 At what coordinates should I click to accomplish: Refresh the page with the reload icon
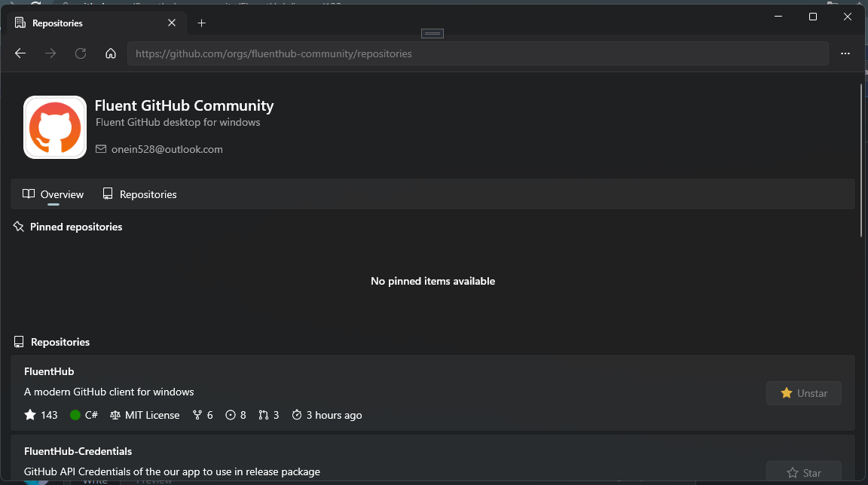click(80, 53)
